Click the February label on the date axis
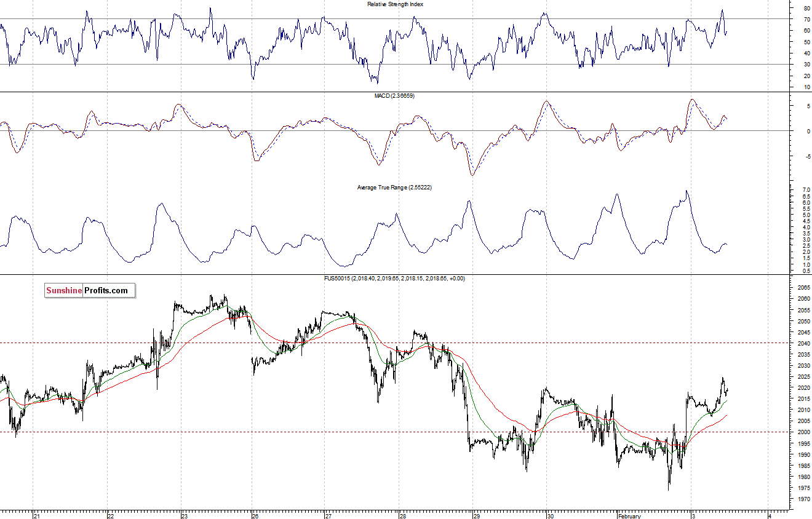 629,516
